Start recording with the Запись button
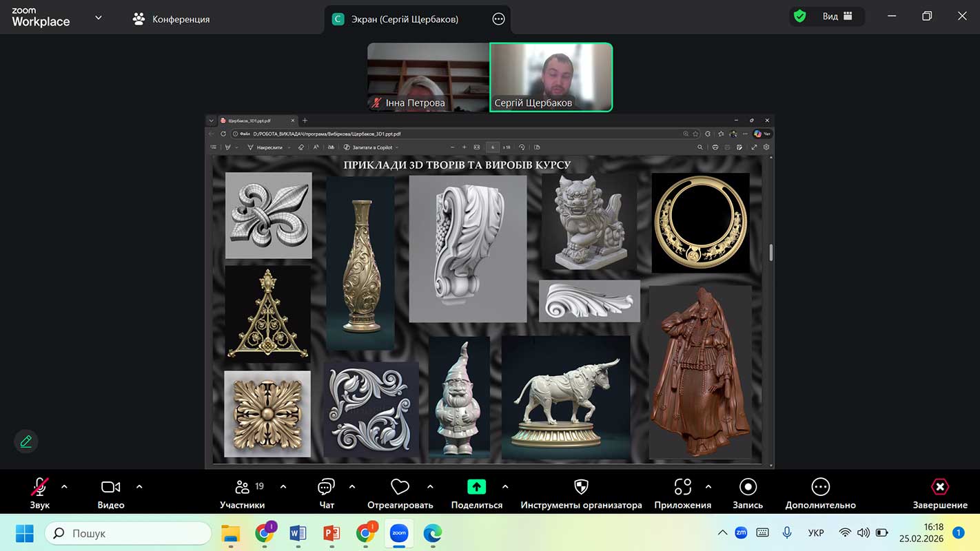The image size is (980, 551). click(x=748, y=488)
